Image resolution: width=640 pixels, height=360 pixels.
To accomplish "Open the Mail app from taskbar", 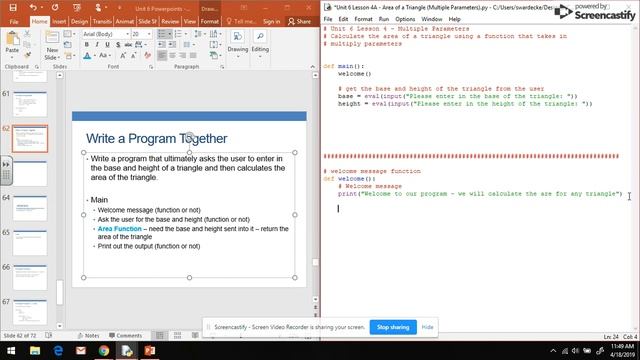I will pyautogui.click(x=81, y=351).
